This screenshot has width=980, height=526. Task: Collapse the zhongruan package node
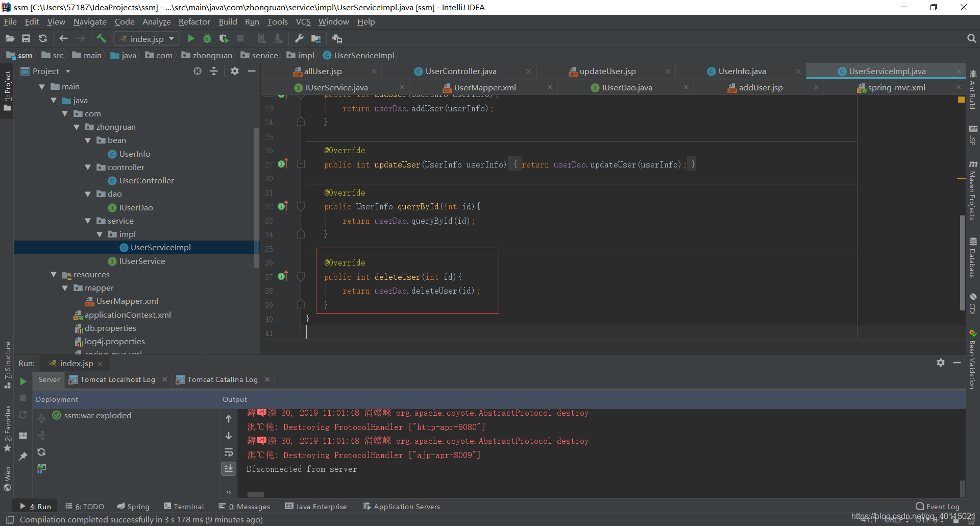[x=77, y=127]
